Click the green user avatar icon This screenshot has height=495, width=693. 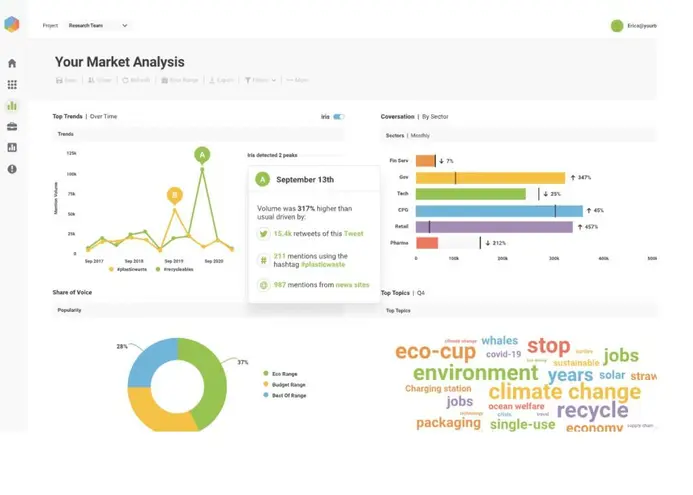(616, 26)
